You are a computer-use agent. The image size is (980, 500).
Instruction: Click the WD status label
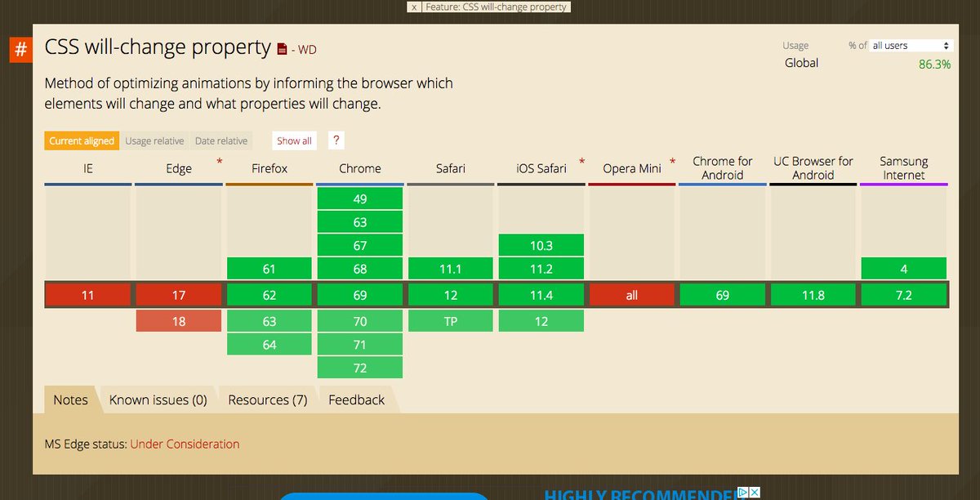click(307, 50)
